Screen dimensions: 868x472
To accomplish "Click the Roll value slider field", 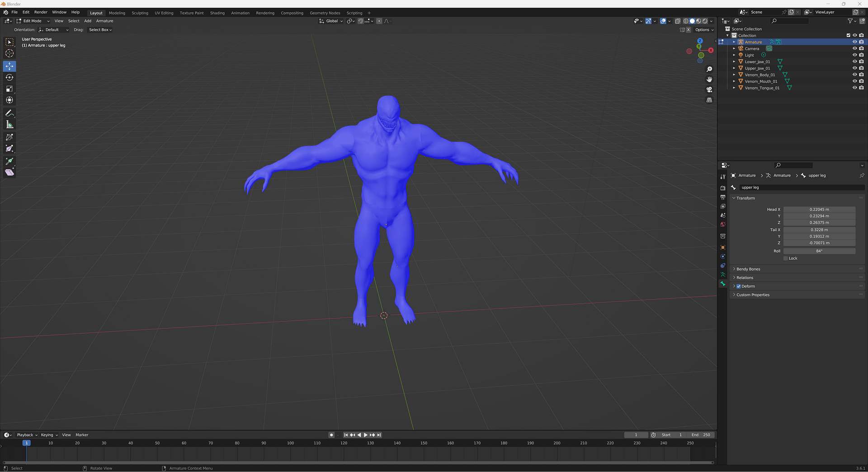I will [819, 251].
